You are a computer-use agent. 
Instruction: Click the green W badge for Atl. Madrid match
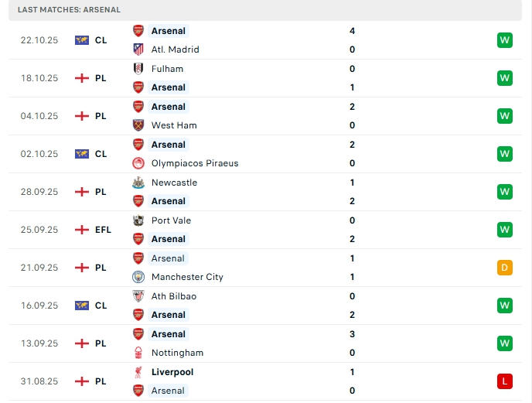[x=505, y=40]
